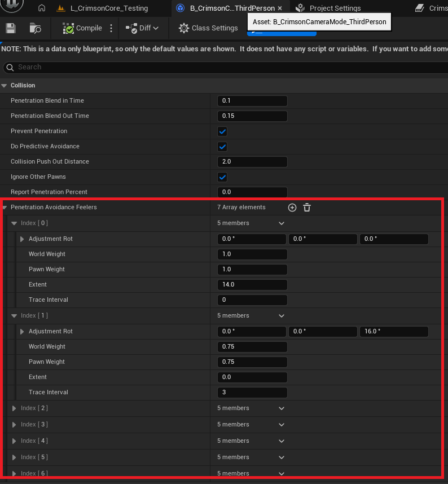
Task: Toggle Do Predictive Avoidance checkbox
Action: (222, 146)
